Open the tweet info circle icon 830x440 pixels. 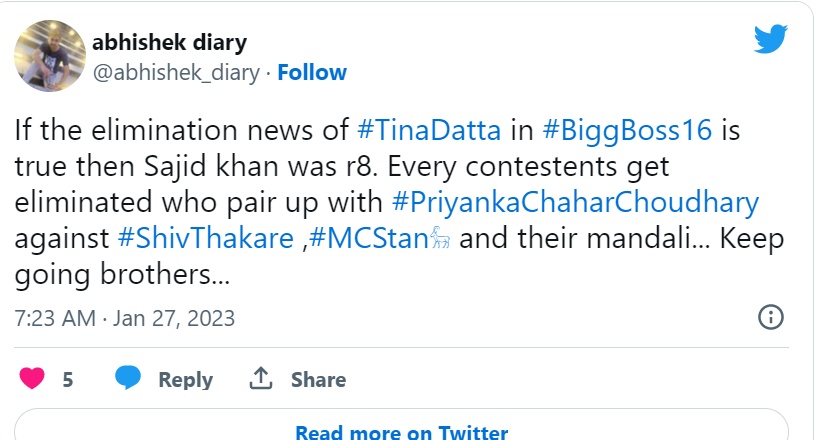tap(771, 318)
